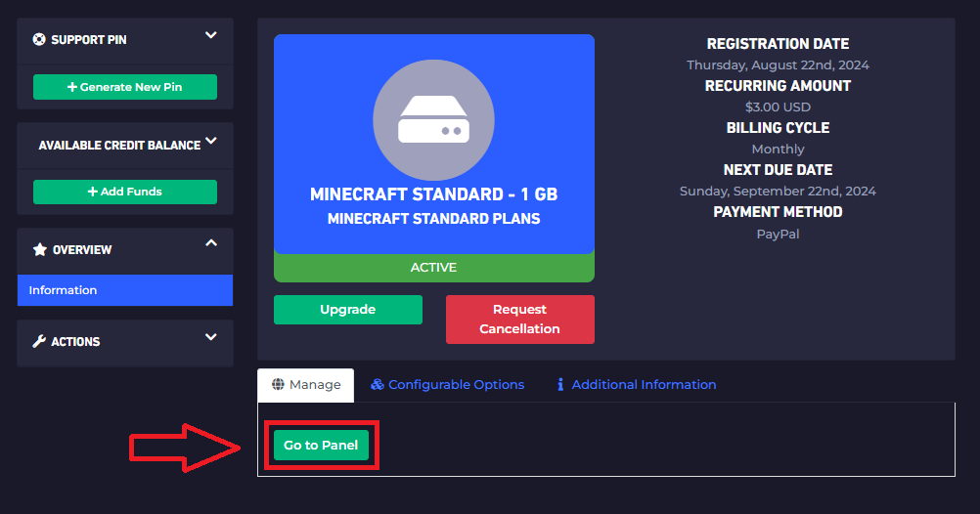Collapse the Overview section chevron

tap(211, 243)
